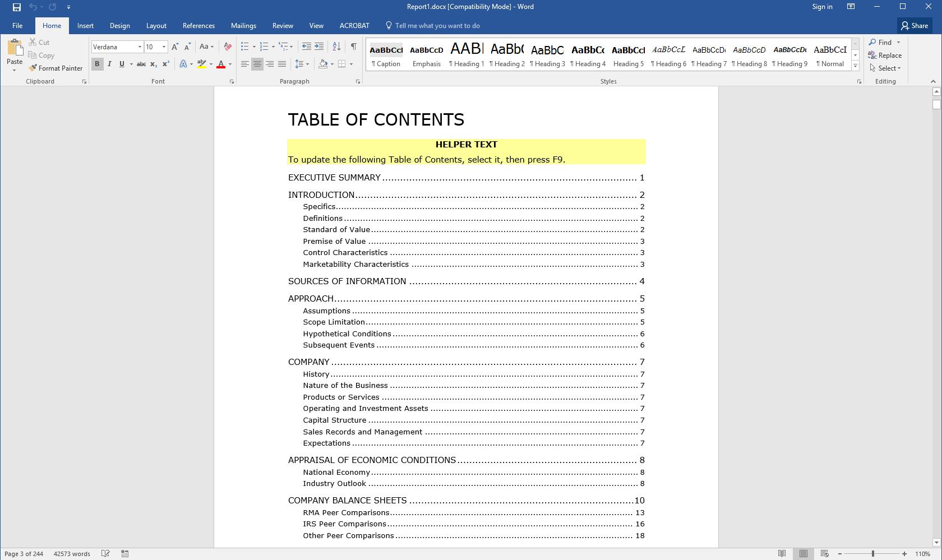
Task: Click the Share button
Action: click(914, 26)
